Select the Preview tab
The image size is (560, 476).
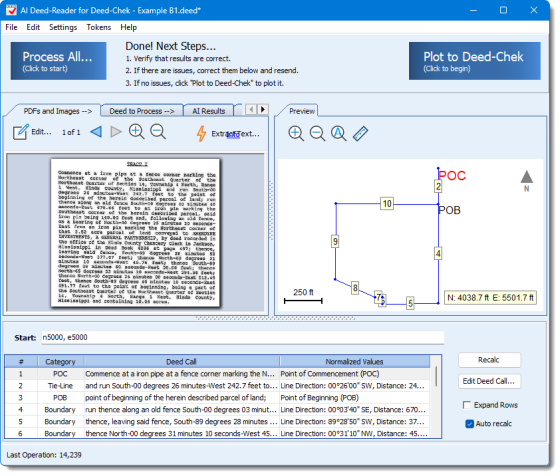[302, 111]
